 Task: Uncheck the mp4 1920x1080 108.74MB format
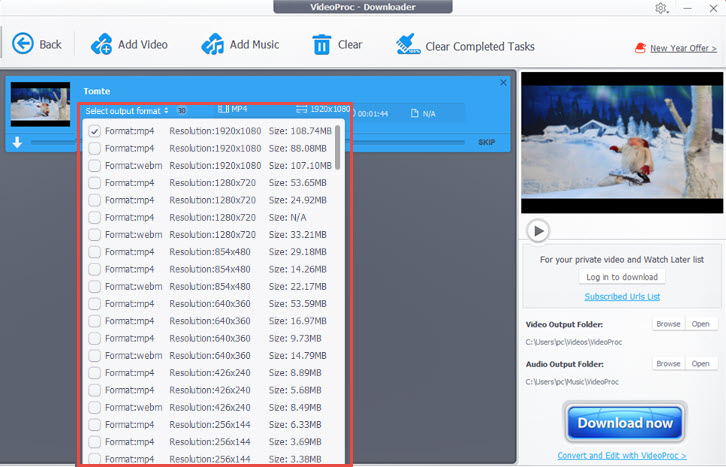94,131
